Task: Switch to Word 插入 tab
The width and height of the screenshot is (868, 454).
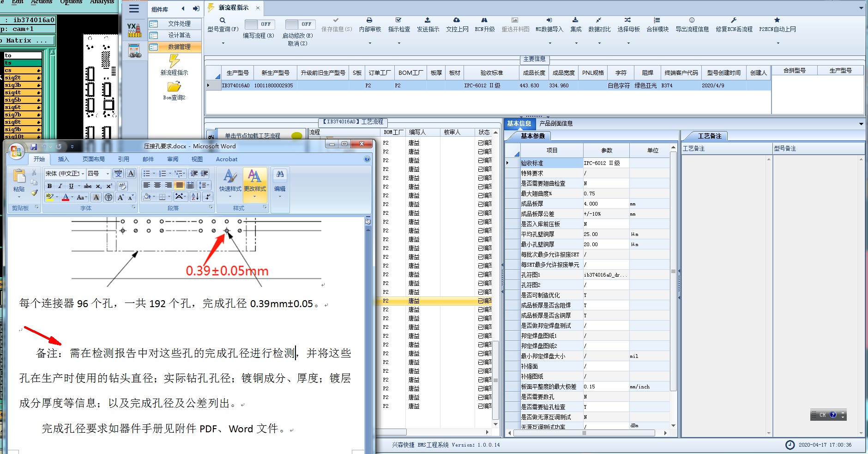Action: [63, 159]
